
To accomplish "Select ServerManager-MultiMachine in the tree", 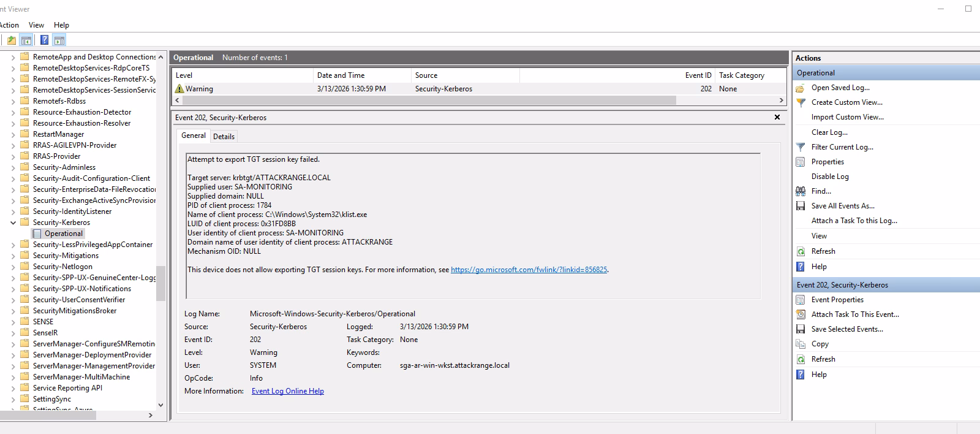I will pyautogui.click(x=81, y=377).
